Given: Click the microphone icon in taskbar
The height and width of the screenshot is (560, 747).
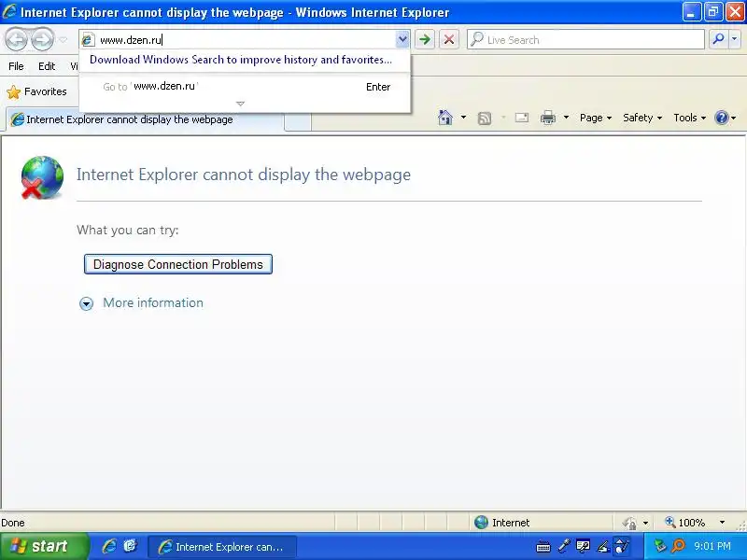Looking at the screenshot, I should [x=564, y=546].
